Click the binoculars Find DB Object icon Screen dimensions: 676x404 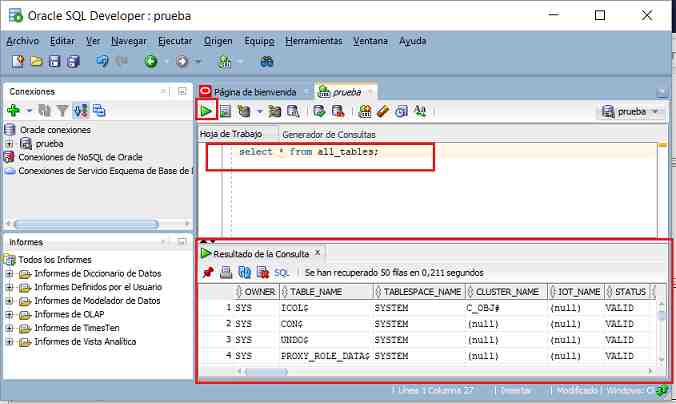(x=267, y=62)
